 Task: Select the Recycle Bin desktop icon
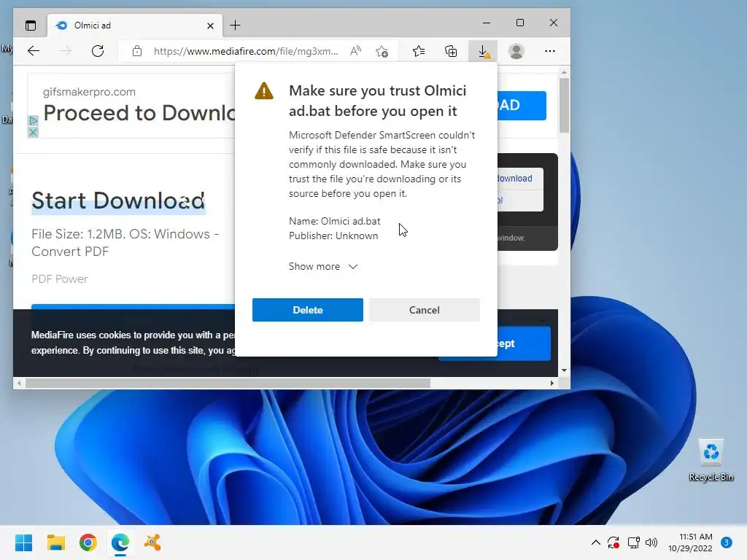pyautogui.click(x=711, y=461)
